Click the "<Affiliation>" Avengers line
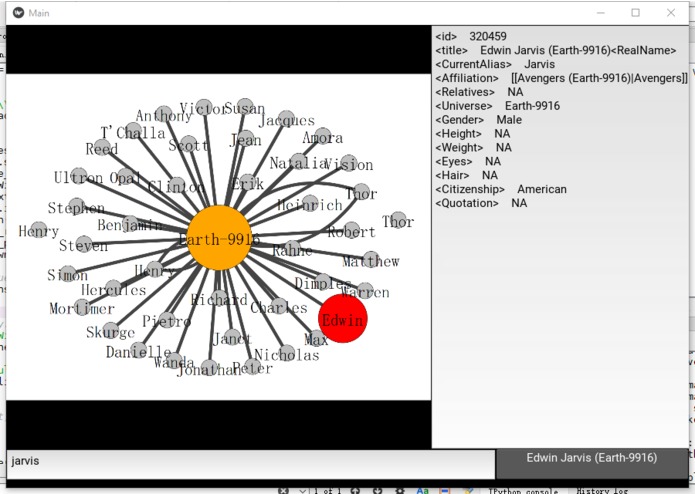695x494 pixels. coord(561,78)
